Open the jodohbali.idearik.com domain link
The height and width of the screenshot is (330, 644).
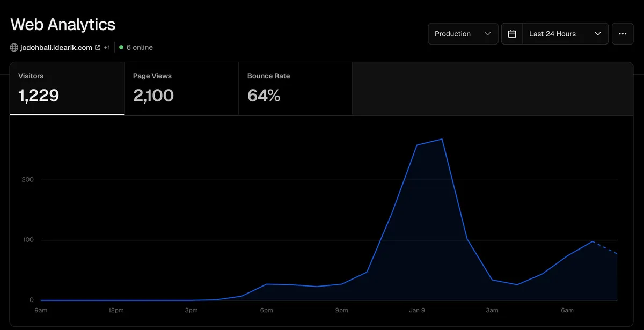pyautogui.click(x=56, y=47)
